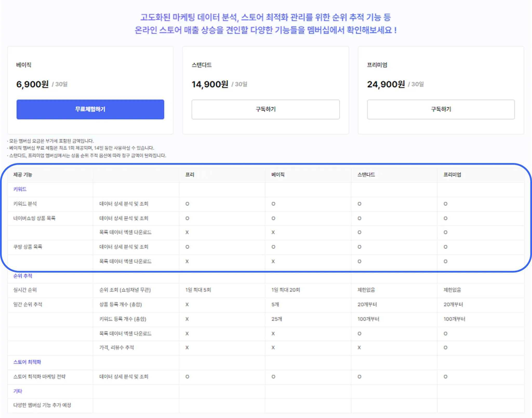The height and width of the screenshot is (418, 532).
Task: Click the 14,900원 standard price text
Action: click(210, 84)
